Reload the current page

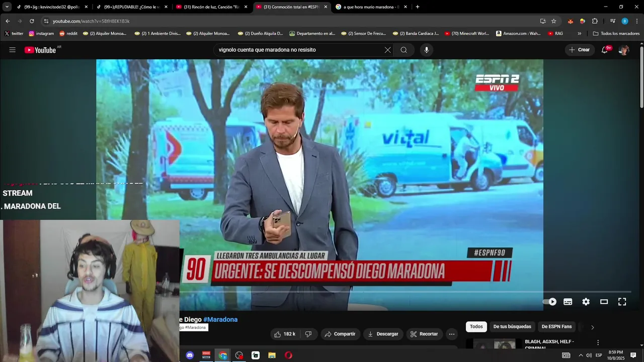(x=32, y=21)
